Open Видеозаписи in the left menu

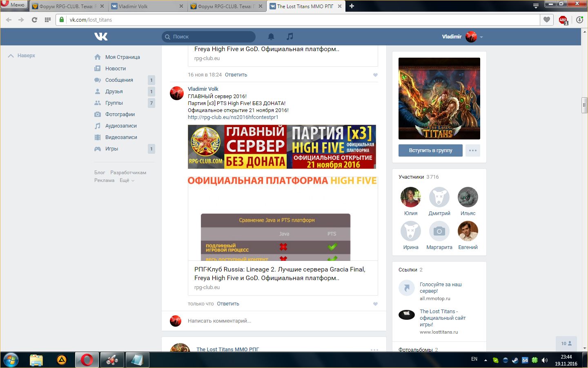click(x=121, y=137)
